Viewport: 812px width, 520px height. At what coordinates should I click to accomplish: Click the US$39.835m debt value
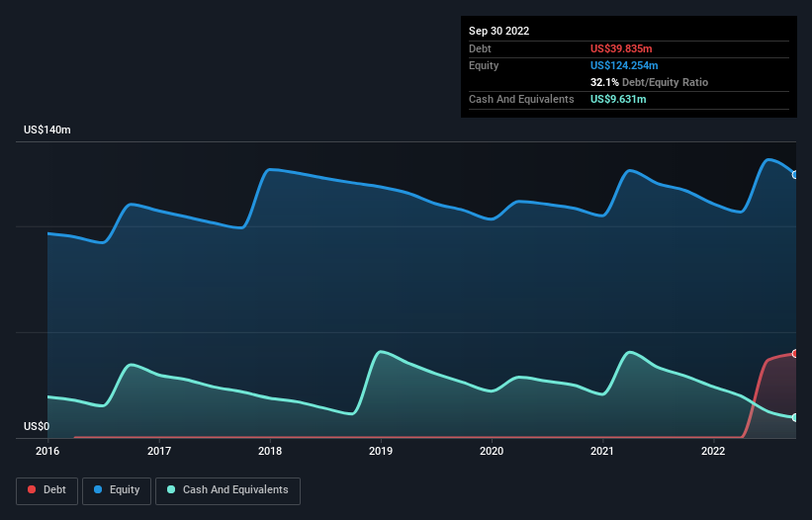point(621,48)
